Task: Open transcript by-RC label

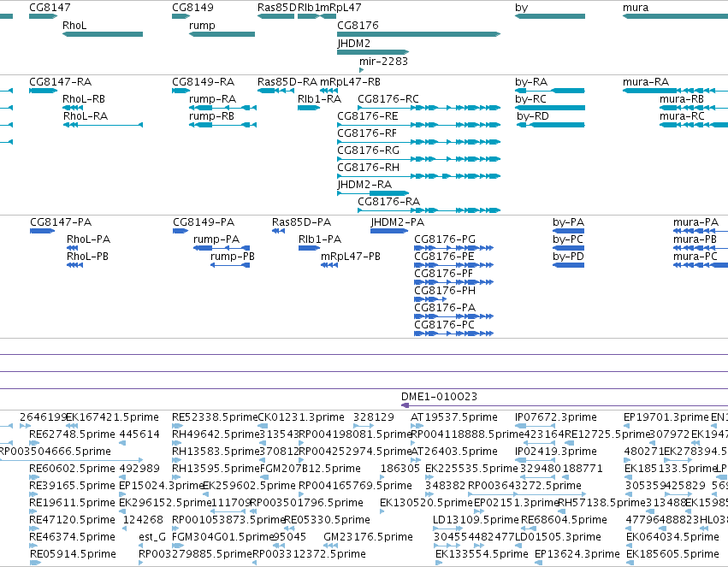Action: (530, 99)
